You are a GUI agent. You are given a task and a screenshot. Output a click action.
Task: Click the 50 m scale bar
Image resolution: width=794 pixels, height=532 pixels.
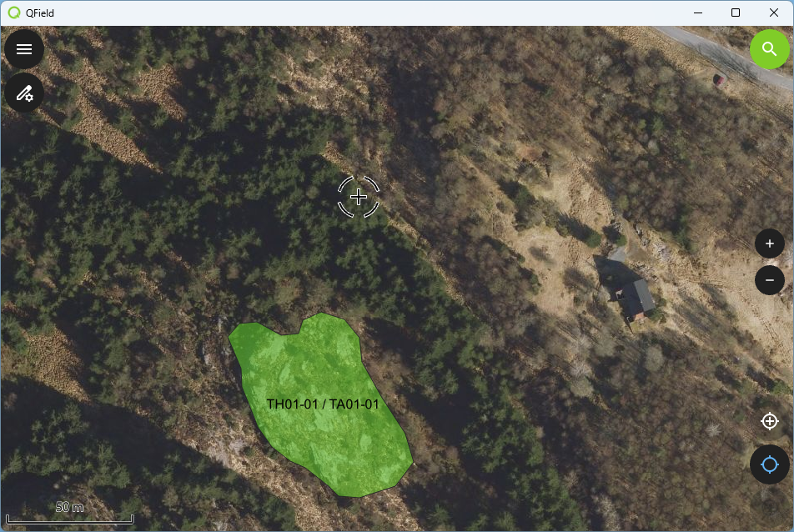70,514
